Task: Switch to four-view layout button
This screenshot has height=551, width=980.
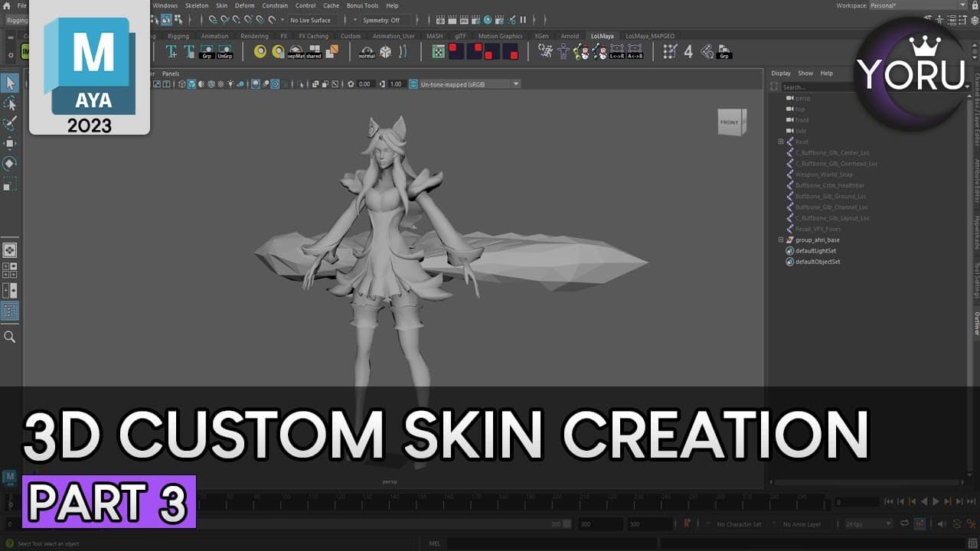Action: point(10,270)
